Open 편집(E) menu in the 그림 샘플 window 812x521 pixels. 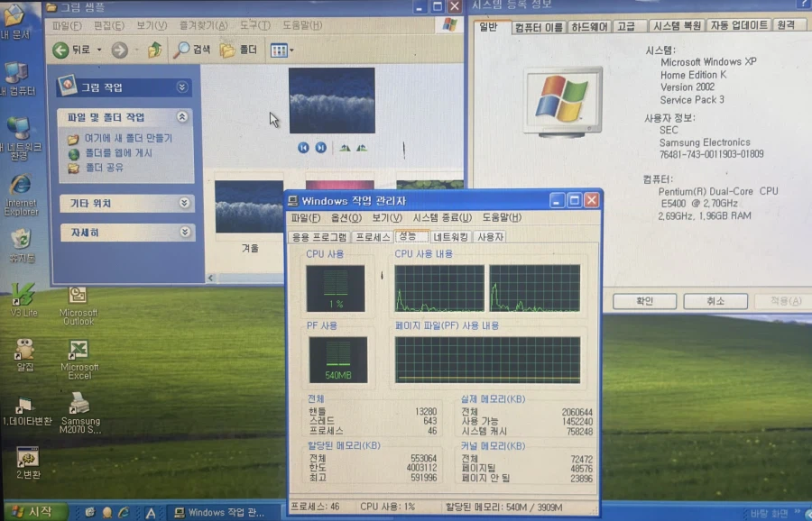109,25
